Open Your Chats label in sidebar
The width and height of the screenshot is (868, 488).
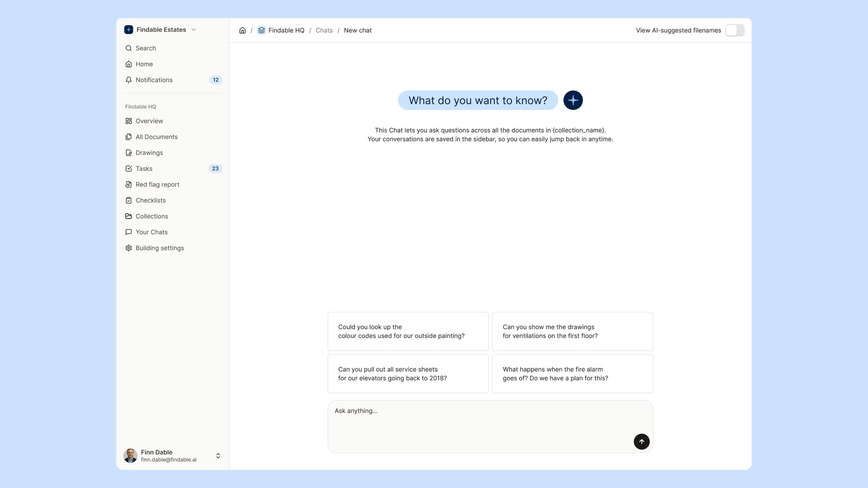(x=152, y=232)
